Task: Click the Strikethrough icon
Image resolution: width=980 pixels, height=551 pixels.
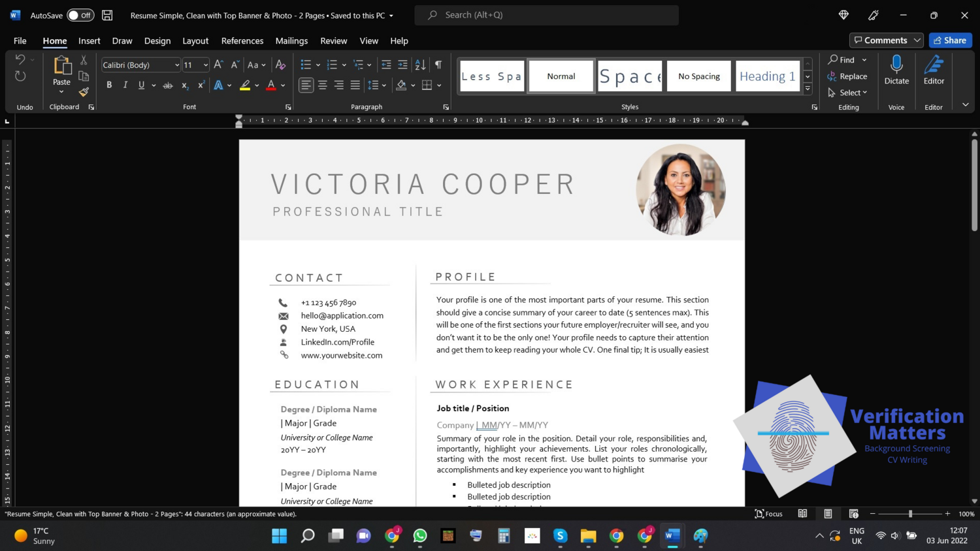Action: tap(167, 85)
